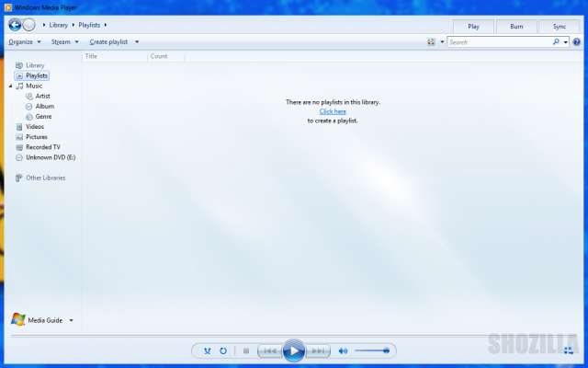Click the Back navigation arrow button

[15, 25]
